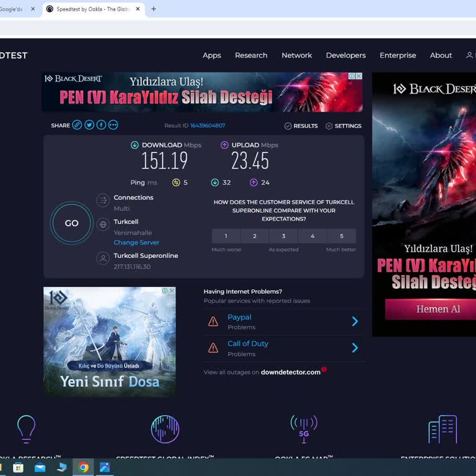Open Enterprise Solutions buildings icon
Viewport: 476px width, 476px height.
coord(443,430)
